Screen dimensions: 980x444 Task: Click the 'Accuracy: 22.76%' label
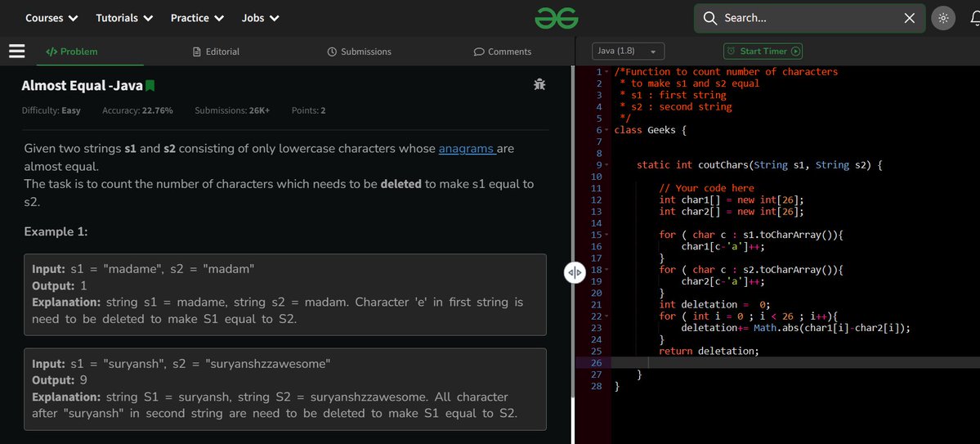click(x=137, y=110)
